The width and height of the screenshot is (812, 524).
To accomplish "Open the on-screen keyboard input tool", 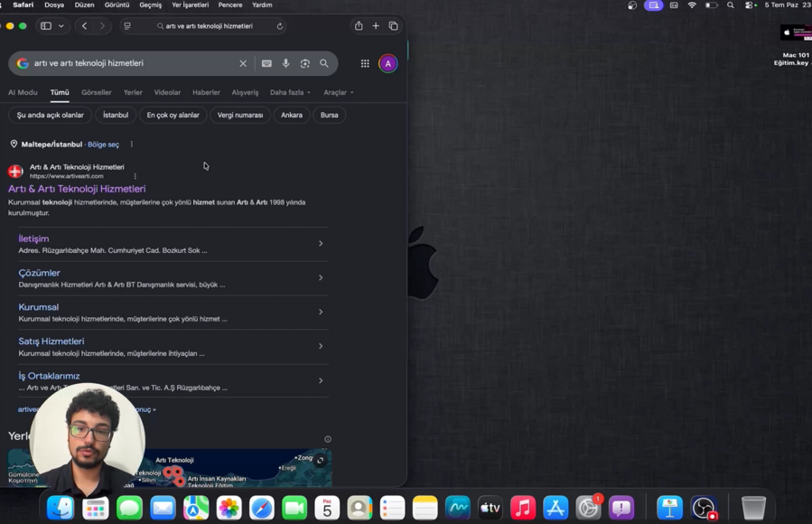I will point(266,63).
